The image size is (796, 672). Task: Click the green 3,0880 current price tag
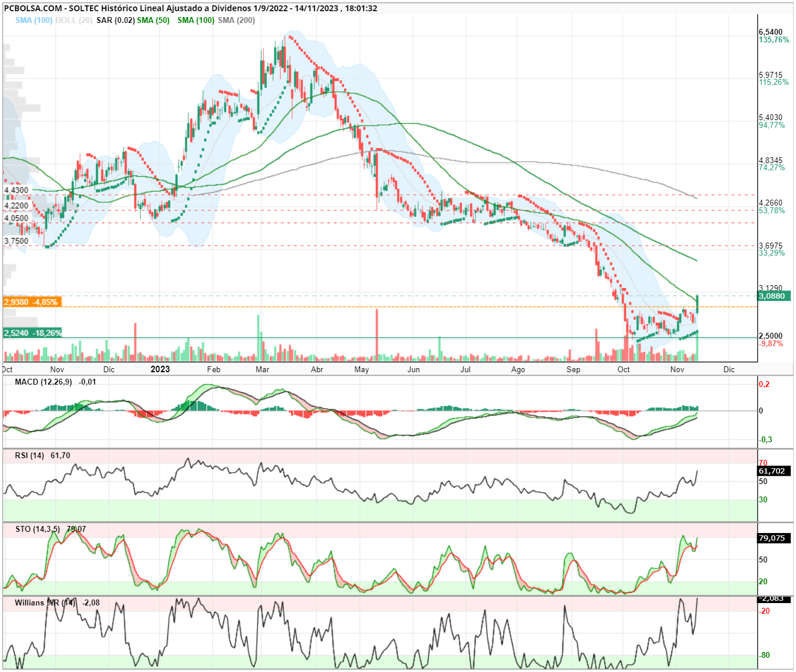pyautogui.click(x=775, y=296)
